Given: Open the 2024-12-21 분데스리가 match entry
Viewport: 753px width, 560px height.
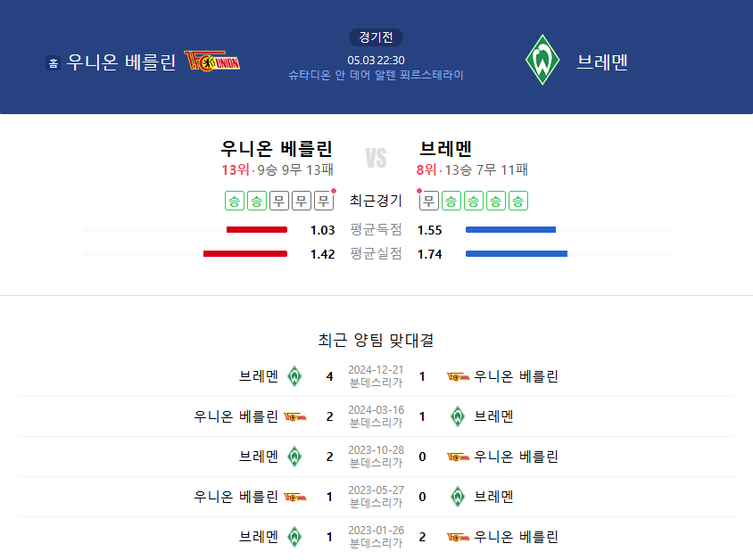Looking at the screenshot, I should pyautogui.click(x=376, y=376).
